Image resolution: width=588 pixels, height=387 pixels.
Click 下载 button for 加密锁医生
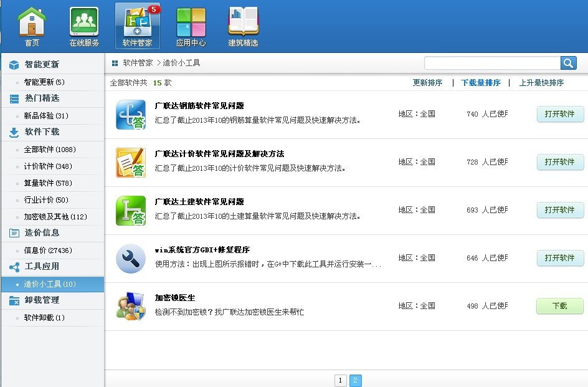coord(560,306)
